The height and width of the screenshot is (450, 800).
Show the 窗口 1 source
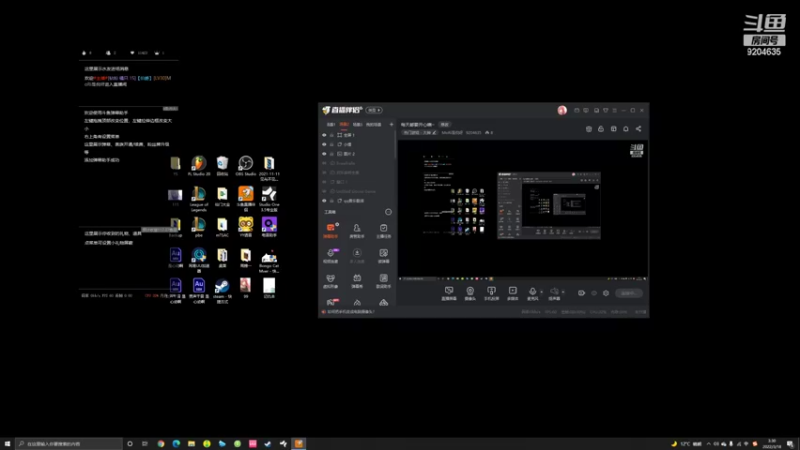324,182
